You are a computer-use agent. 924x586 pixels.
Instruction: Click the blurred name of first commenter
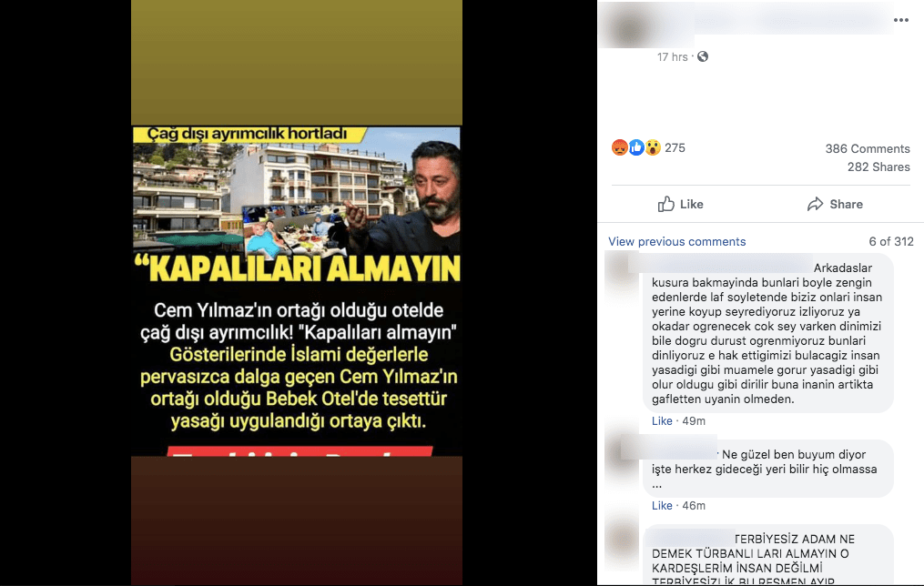coord(720,263)
